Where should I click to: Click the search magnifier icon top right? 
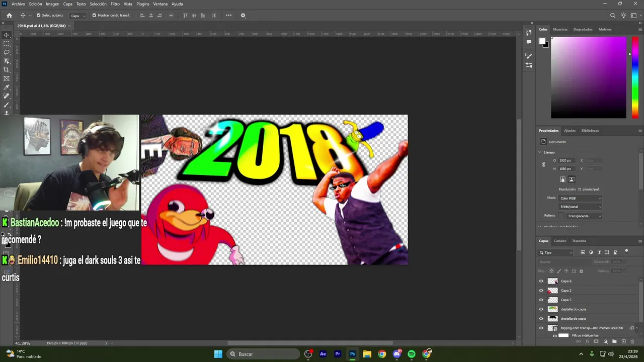[612, 16]
